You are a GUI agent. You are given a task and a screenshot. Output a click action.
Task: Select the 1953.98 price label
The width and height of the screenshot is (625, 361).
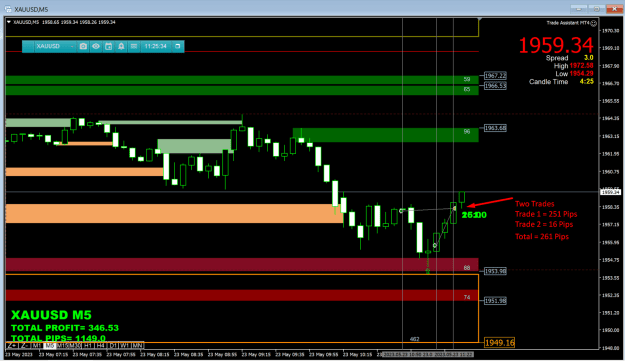[x=495, y=271]
